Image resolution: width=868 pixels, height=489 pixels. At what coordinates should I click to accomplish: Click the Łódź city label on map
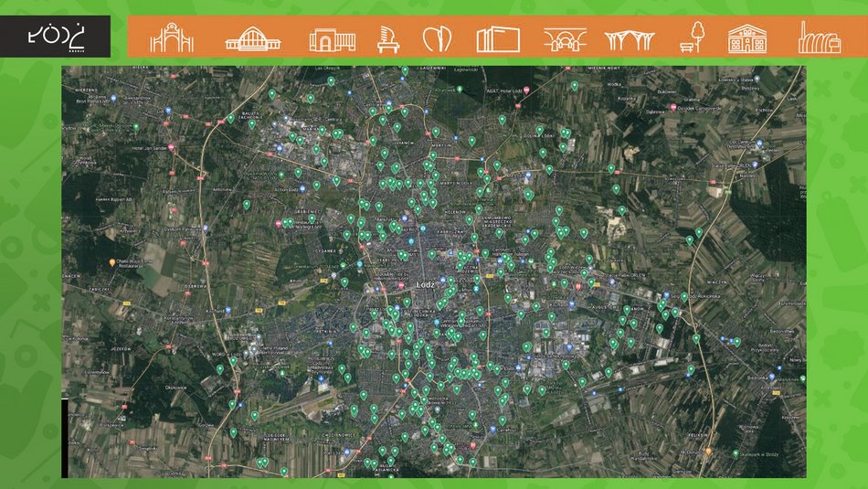point(424,284)
